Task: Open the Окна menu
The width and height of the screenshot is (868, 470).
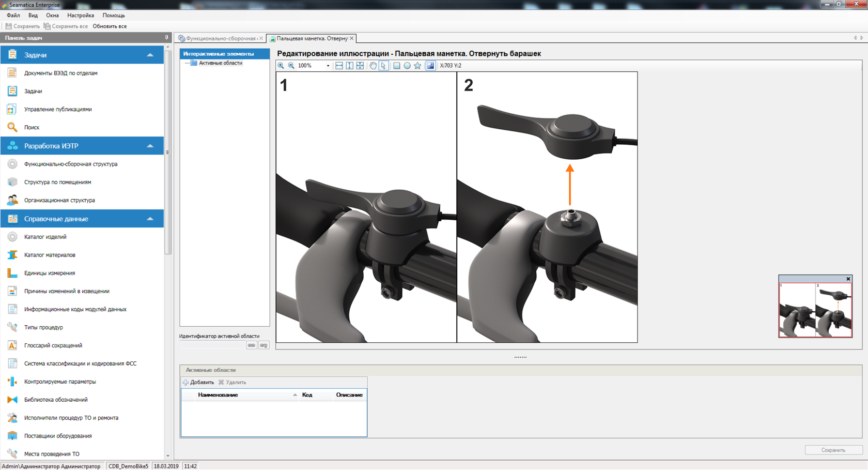Action: tap(52, 16)
